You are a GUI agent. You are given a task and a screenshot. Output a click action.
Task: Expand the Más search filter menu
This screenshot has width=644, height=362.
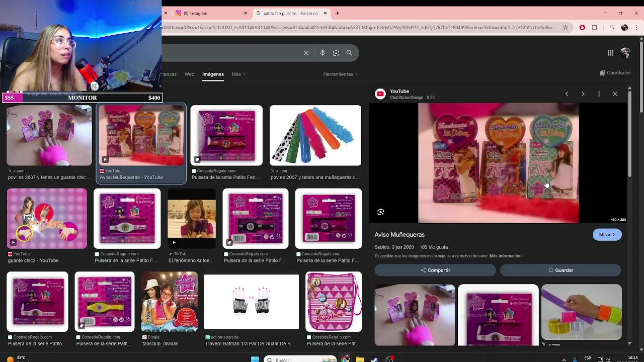[x=238, y=74]
